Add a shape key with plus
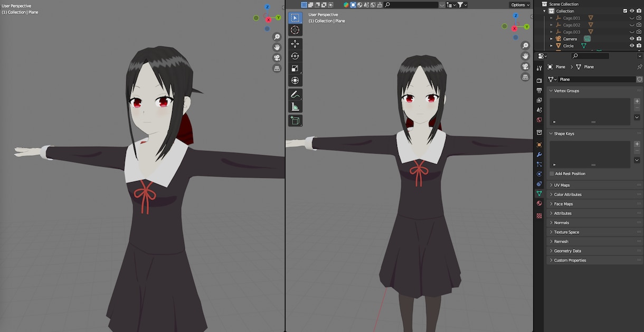Screen dimensions: 644x332 pyautogui.click(x=637, y=144)
